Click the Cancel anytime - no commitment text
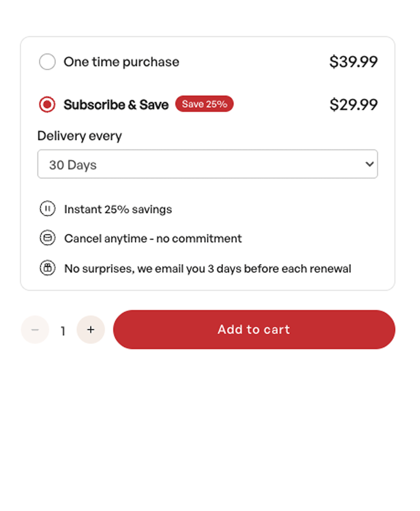 [153, 239]
